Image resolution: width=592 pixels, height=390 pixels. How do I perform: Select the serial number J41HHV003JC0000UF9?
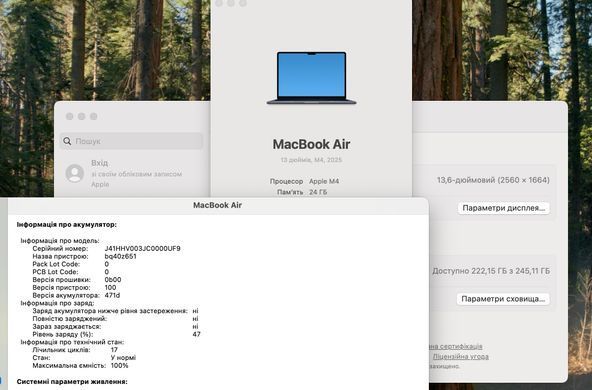(142, 248)
